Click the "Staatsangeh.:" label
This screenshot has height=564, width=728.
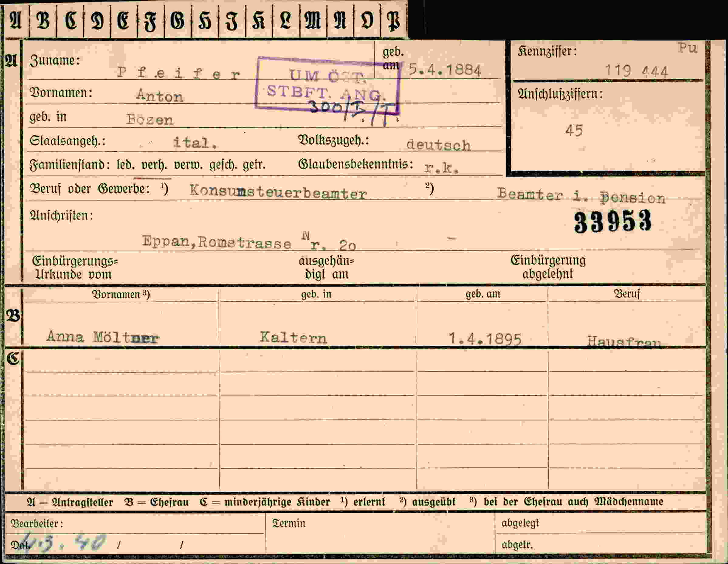point(68,141)
